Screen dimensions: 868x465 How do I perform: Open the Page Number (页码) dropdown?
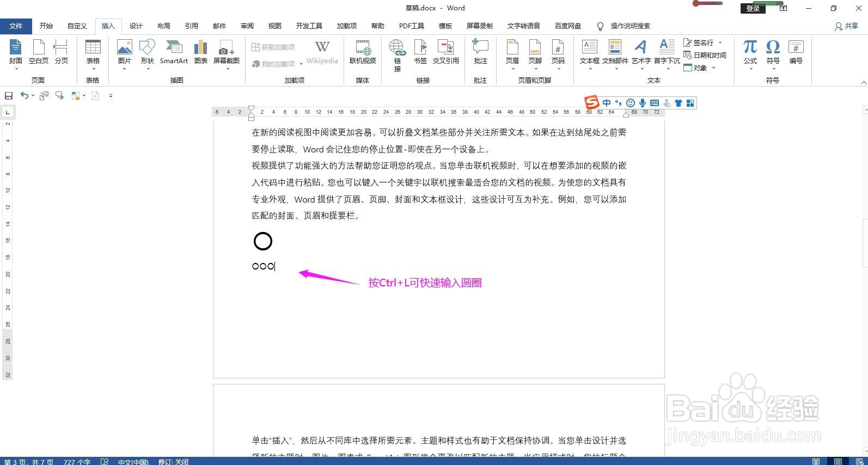[558, 54]
